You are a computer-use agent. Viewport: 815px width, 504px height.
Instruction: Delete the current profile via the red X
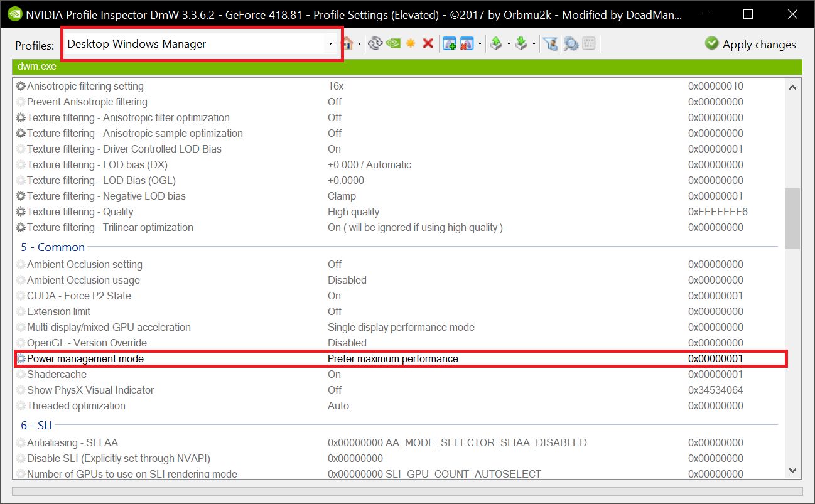(428, 43)
